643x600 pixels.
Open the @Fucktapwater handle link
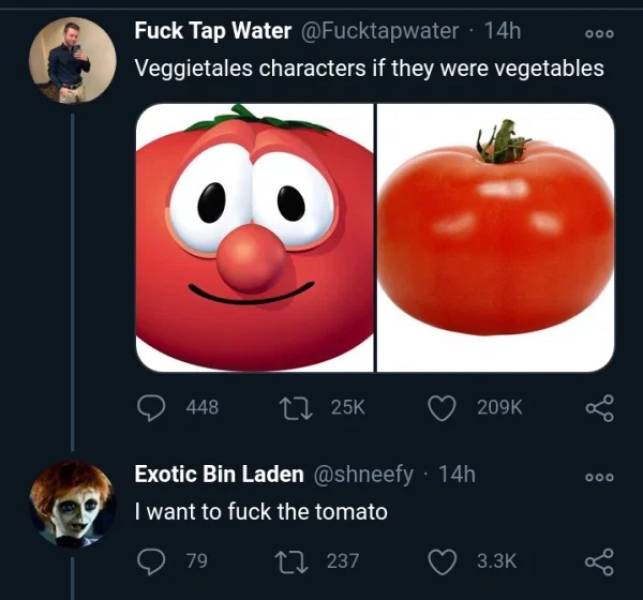[x=378, y=31]
